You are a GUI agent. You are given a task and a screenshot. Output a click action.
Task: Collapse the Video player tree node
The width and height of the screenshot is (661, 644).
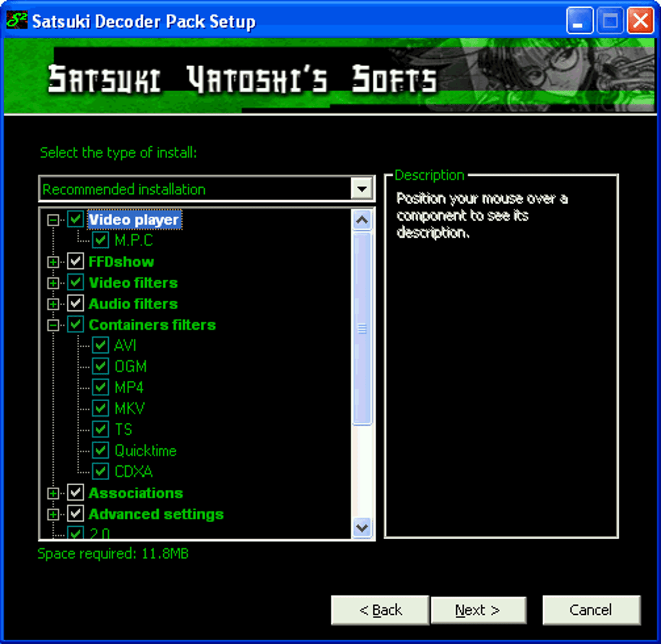[53, 220]
